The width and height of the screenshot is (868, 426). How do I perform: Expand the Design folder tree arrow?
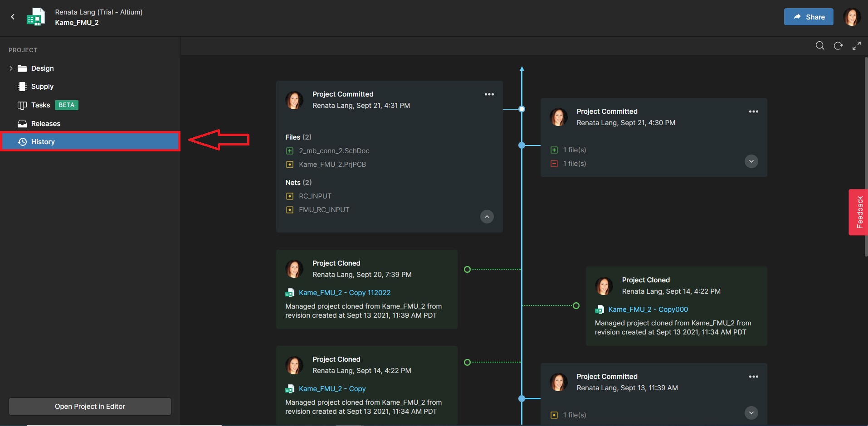tap(11, 68)
